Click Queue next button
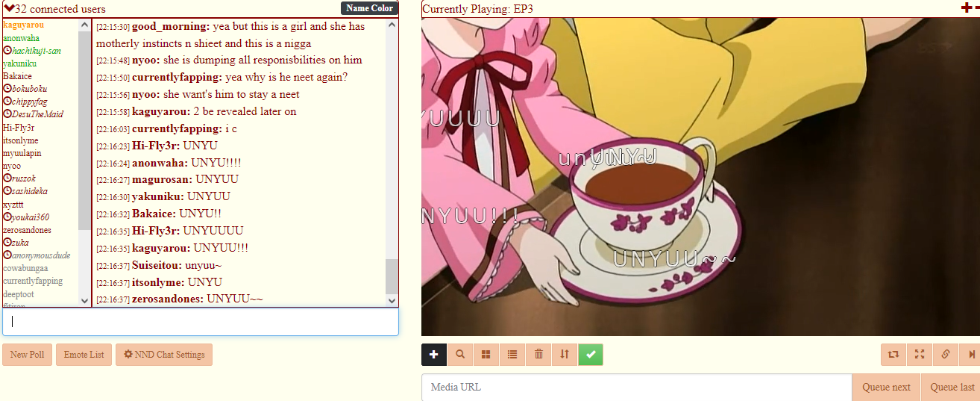Screen dimensions: 980x401 tap(886, 387)
